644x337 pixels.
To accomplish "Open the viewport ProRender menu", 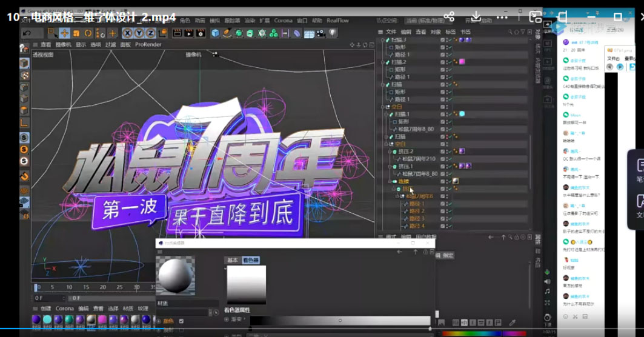I will click(148, 44).
